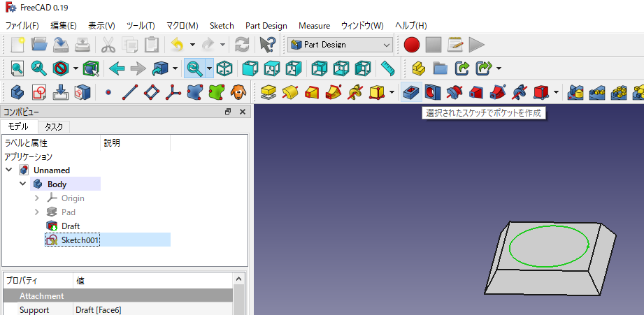Start macro recording with red circle
Image resolution: width=644 pixels, height=315 pixels.
pyautogui.click(x=412, y=44)
